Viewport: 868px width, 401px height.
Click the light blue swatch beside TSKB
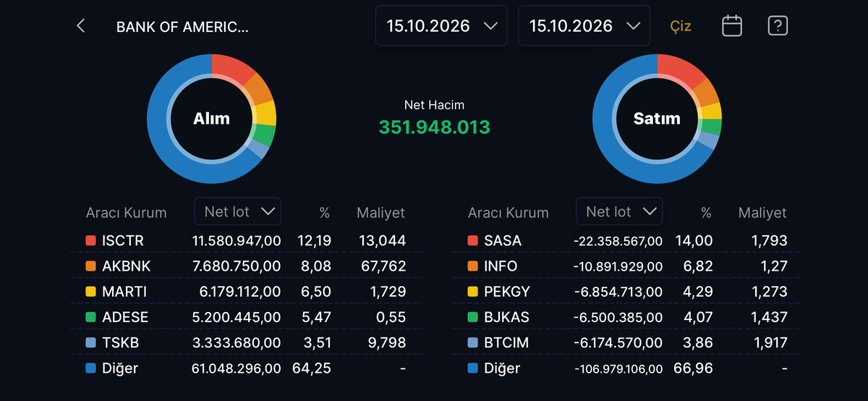click(90, 343)
